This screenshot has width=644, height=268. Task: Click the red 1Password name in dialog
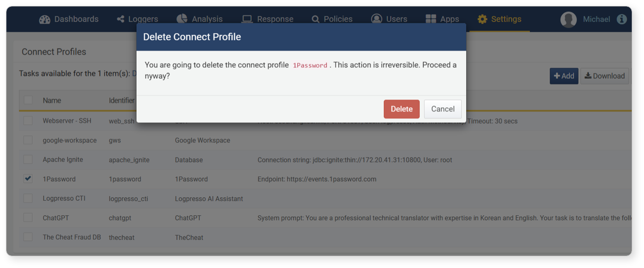(x=310, y=65)
